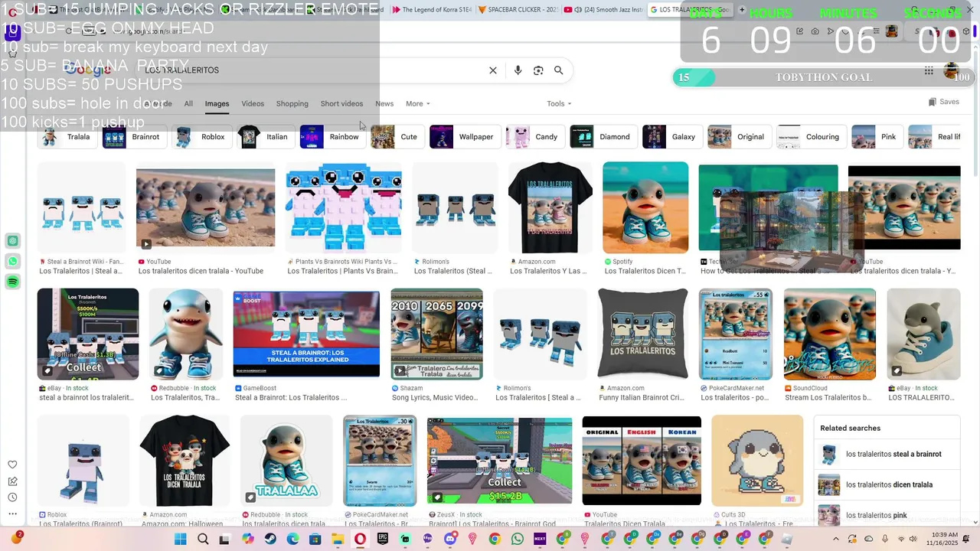Open the SoundCloud Stream Los Tralaleritos result
This screenshot has height=551, width=980.
(830, 334)
